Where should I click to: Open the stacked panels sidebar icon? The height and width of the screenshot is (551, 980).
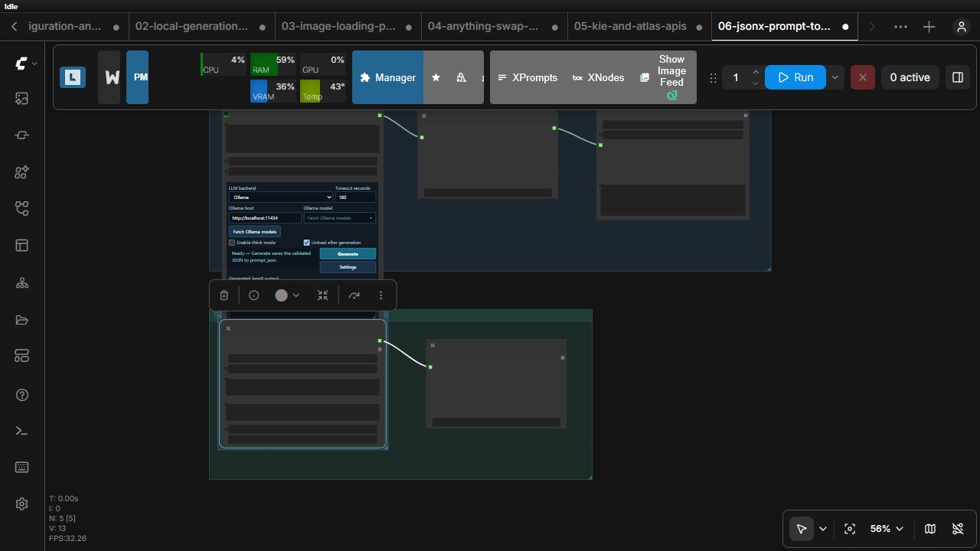(21, 356)
